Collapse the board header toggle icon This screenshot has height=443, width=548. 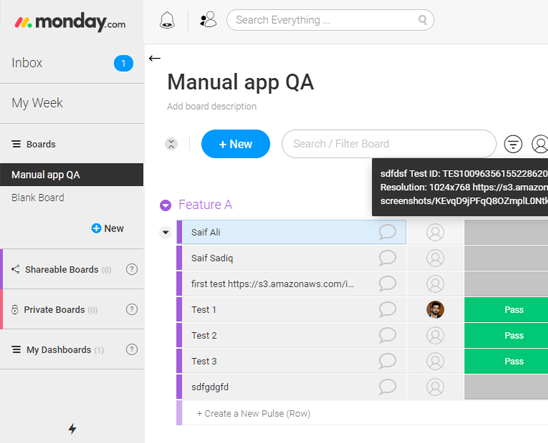[x=171, y=144]
